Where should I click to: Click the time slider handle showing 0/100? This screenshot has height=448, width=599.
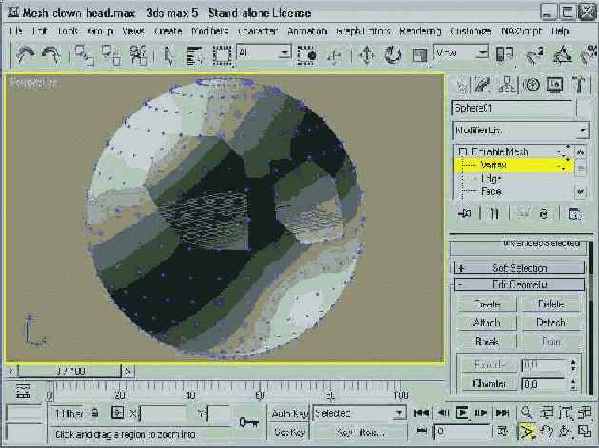pyautogui.click(x=70, y=371)
